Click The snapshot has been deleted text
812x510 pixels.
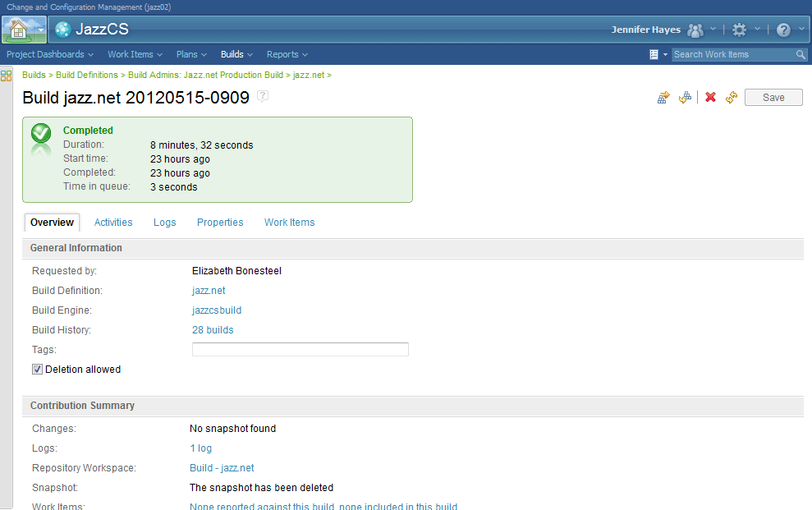point(262,488)
